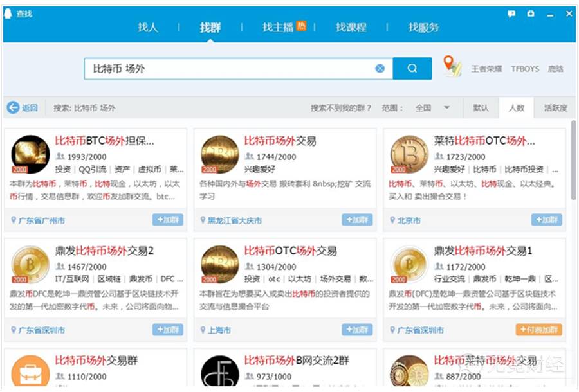Click location 北京市

409,220
